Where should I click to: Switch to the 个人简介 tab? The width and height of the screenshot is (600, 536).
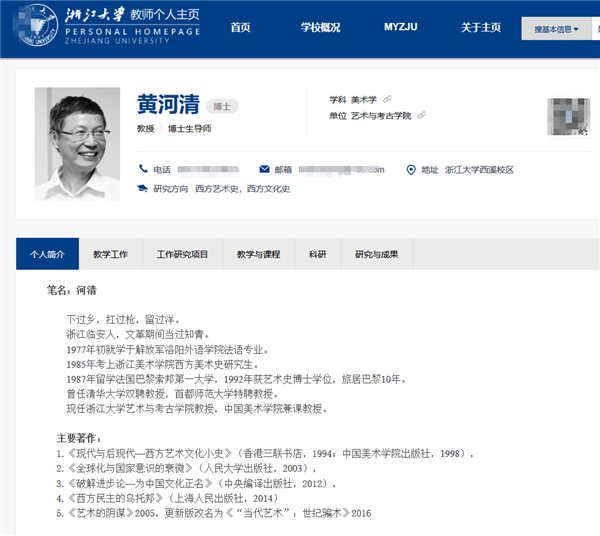tap(47, 254)
